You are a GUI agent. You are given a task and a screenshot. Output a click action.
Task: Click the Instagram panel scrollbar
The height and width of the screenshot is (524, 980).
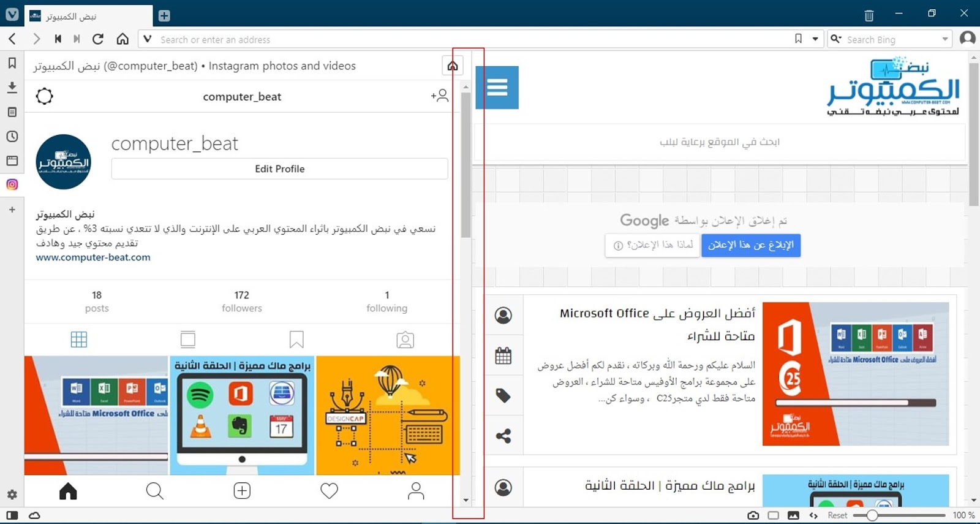pos(466,164)
